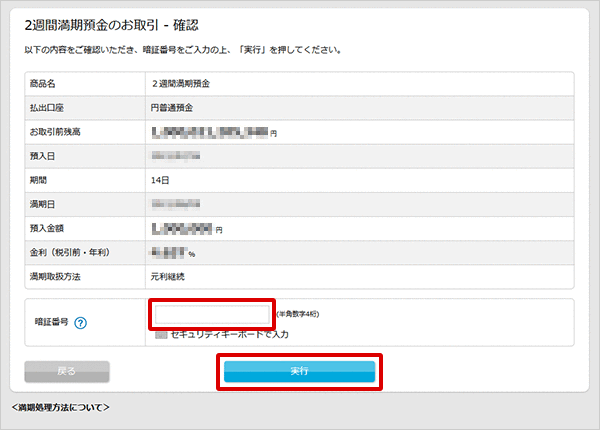Image resolution: width=600 pixels, height=430 pixels.
Task: Open the 満期処理方法について link
Action: coord(61,407)
